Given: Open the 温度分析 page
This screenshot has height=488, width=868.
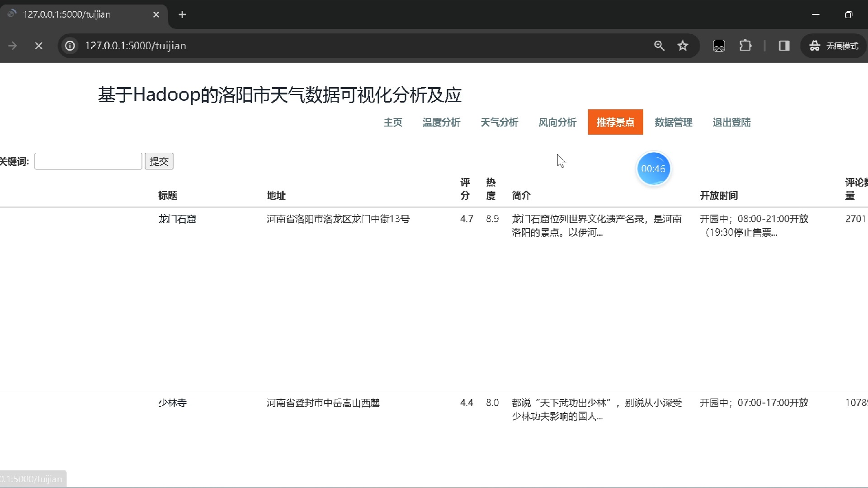Looking at the screenshot, I should pos(441,122).
